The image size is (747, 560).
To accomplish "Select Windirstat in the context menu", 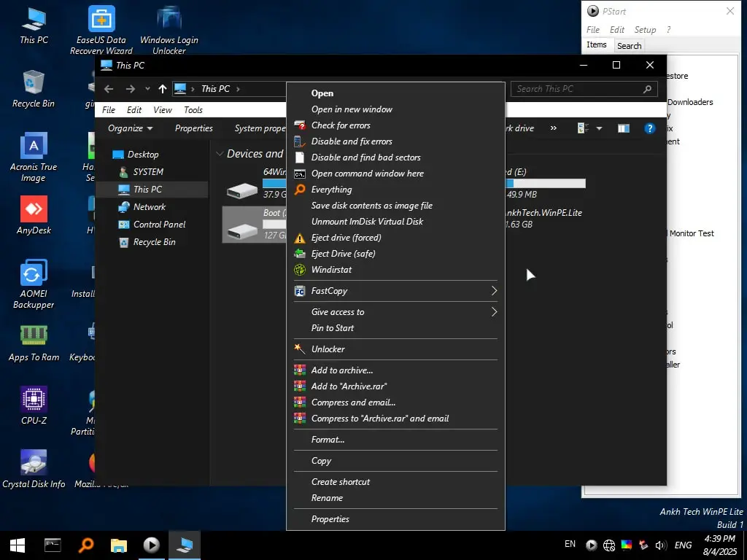I will click(x=331, y=270).
